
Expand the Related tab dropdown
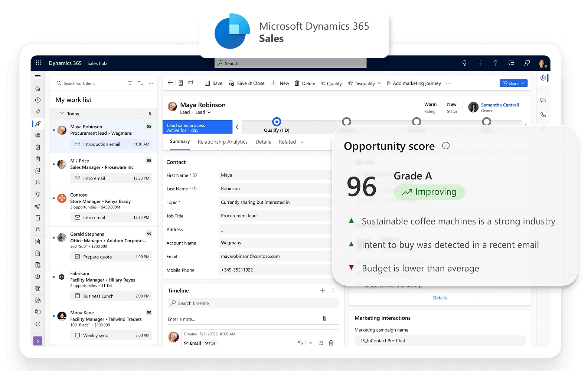(x=302, y=142)
